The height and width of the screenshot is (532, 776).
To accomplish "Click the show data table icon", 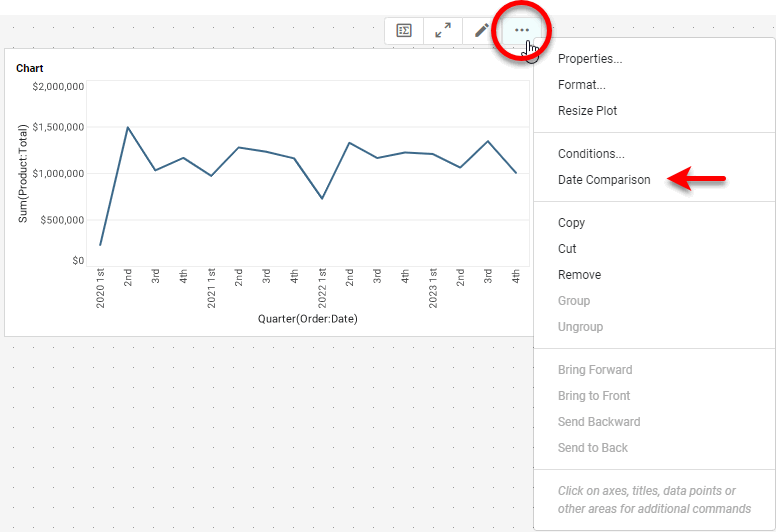I will (x=404, y=31).
